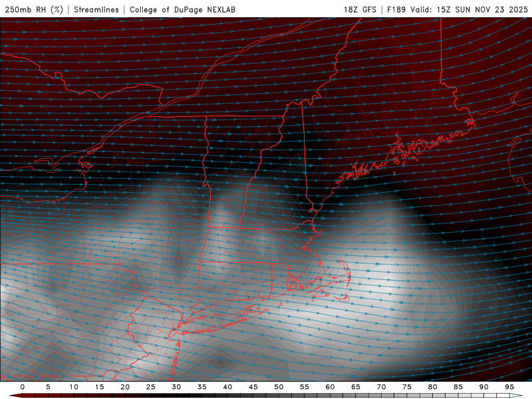Image resolution: width=532 pixels, height=399 pixels.
Task: Click the colorbar label "55"
Action: pos(305,387)
